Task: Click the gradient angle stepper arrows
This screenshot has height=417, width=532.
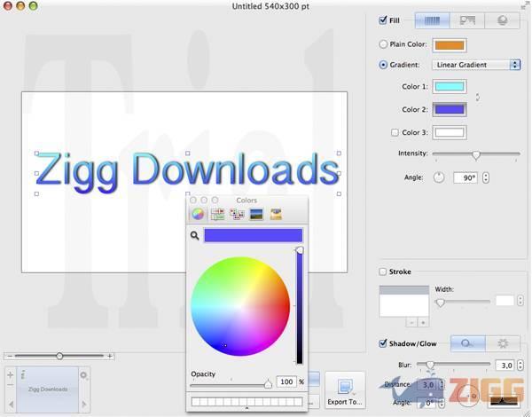Action: (x=485, y=177)
